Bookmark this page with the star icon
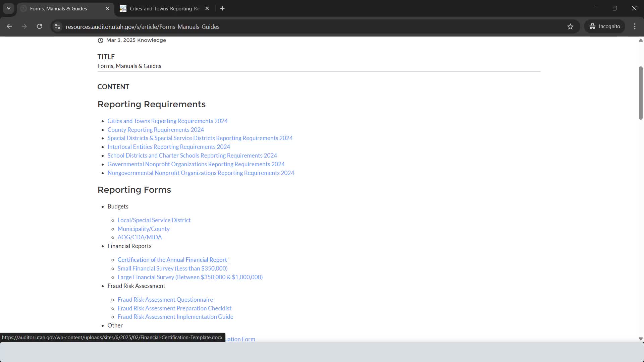 pyautogui.click(x=570, y=26)
